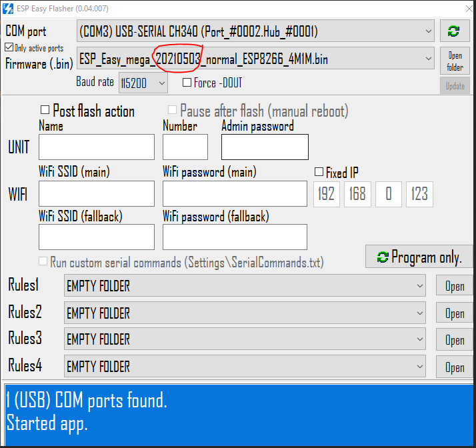Enable the Force -DOUT checkbox

[187, 83]
